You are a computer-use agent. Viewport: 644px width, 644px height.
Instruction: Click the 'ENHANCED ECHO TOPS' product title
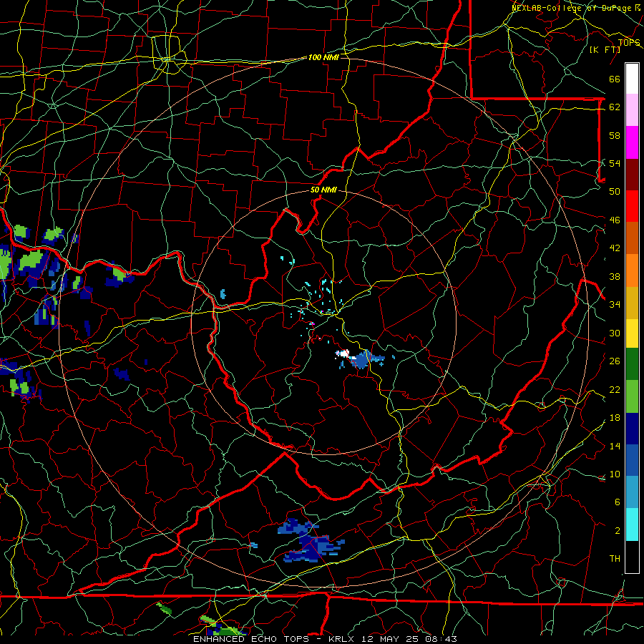tap(251, 639)
